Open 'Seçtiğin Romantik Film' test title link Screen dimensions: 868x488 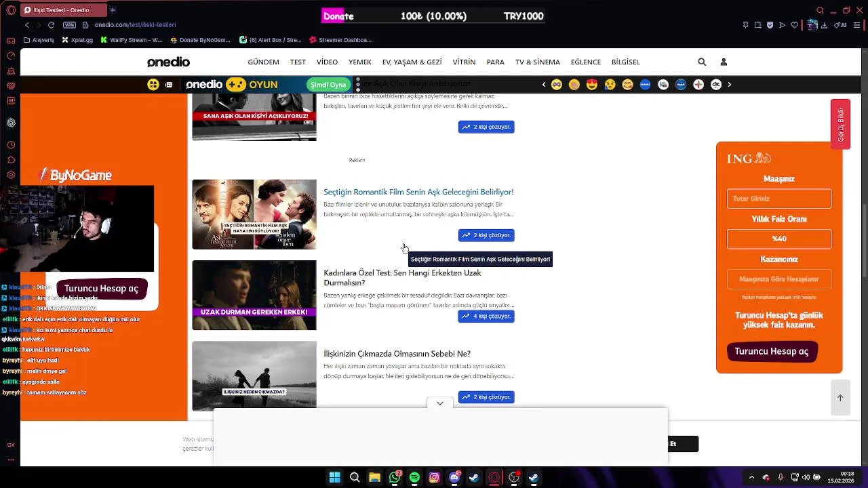418,192
